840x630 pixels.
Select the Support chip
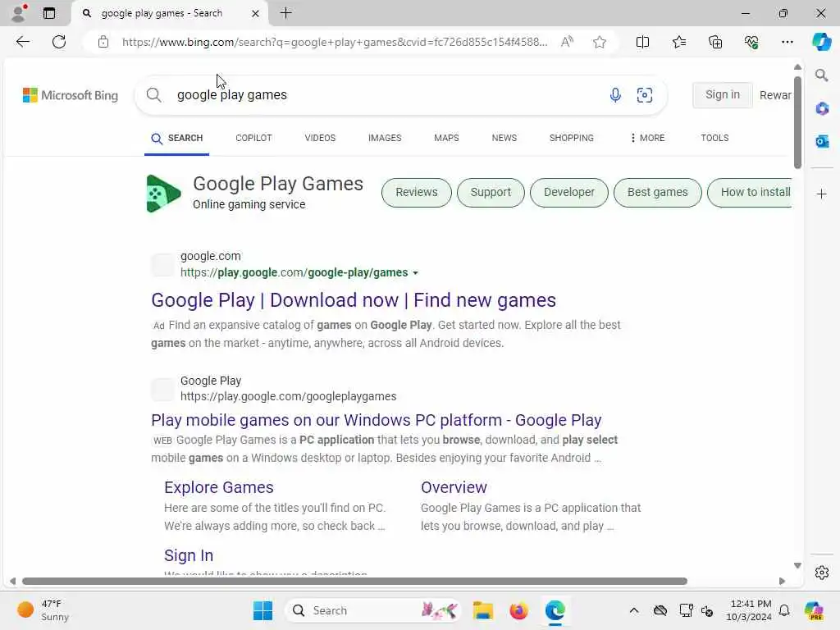tap(491, 192)
